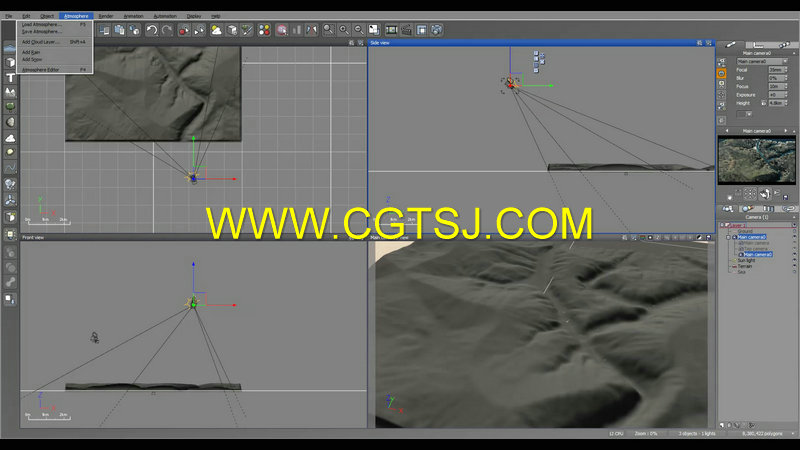The height and width of the screenshot is (450, 800).
Task: Click the red record keyframe icon
Action: coord(184,30)
